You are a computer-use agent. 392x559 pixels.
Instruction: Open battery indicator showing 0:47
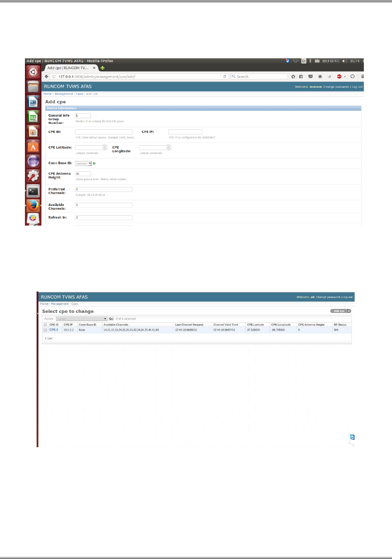[x=331, y=61]
